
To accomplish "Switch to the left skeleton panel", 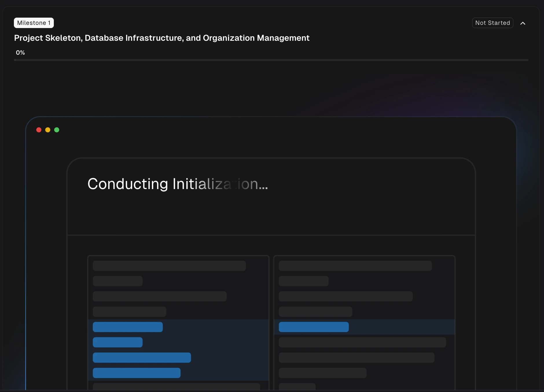I will [x=179, y=318].
